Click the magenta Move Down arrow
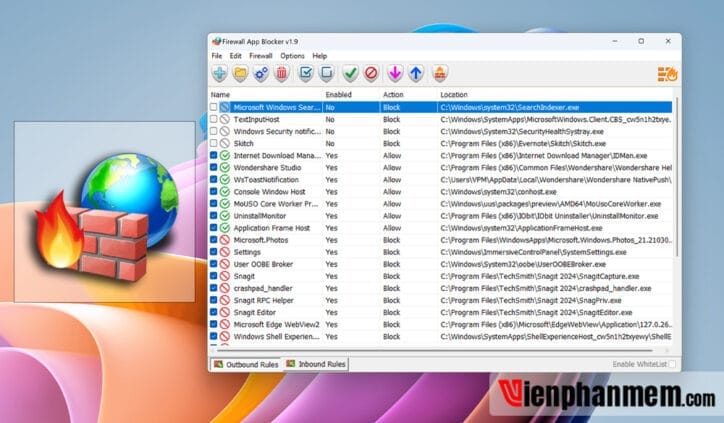 coord(395,73)
